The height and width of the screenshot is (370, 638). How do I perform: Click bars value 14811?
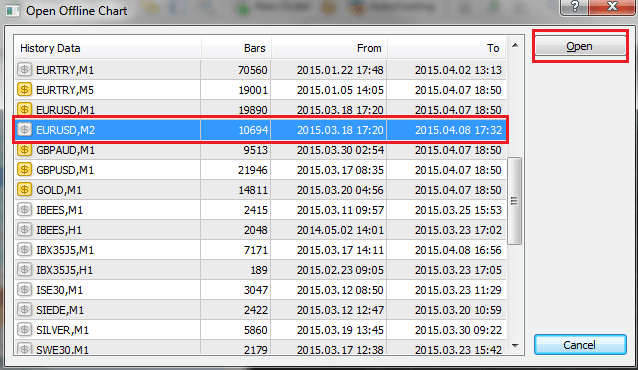point(253,190)
